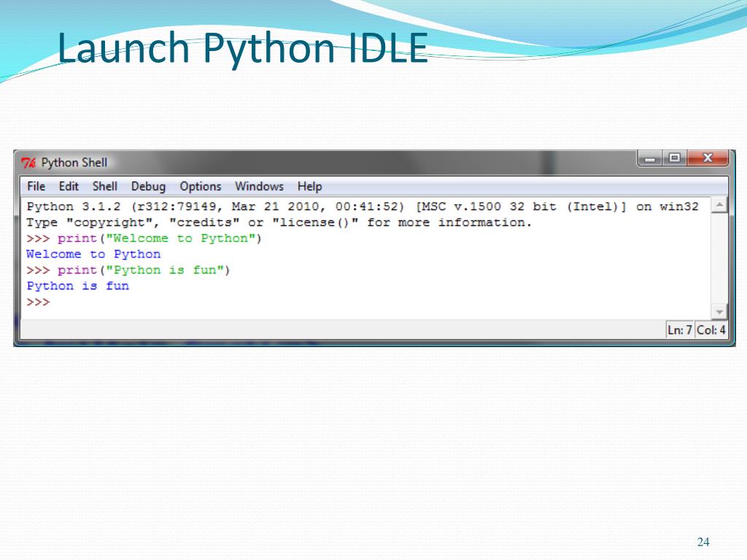The height and width of the screenshot is (560, 747).
Task: Maximize the Python Shell window
Action: [675, 158]
